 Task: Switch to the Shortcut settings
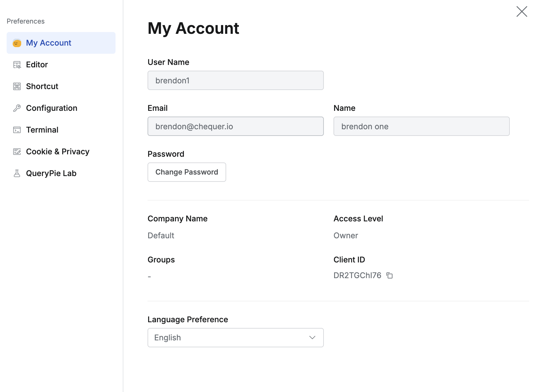click(42, 86)
